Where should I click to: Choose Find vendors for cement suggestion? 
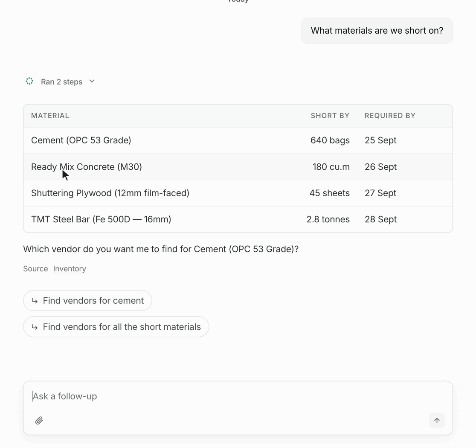coord(87,300)
